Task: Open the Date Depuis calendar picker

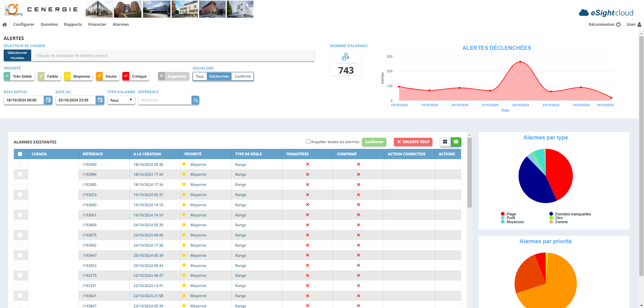Action: [x=48, y=100]
